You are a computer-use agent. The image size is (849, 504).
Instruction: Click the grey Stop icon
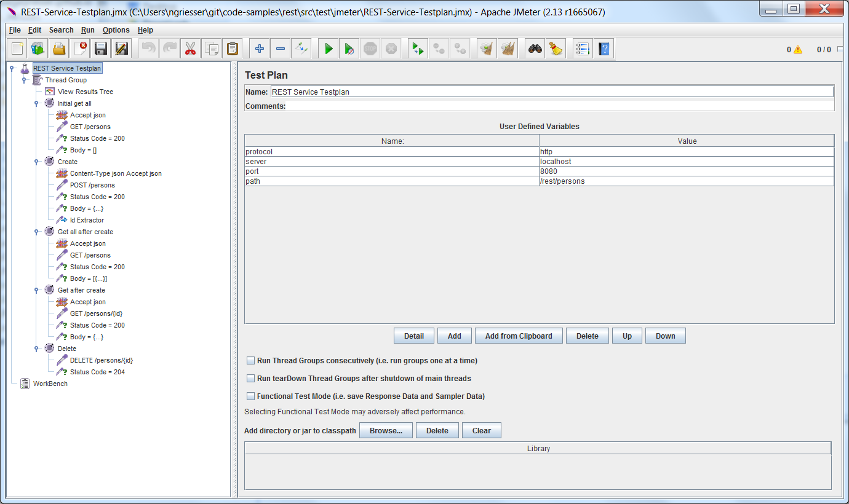tap(370, 49)
